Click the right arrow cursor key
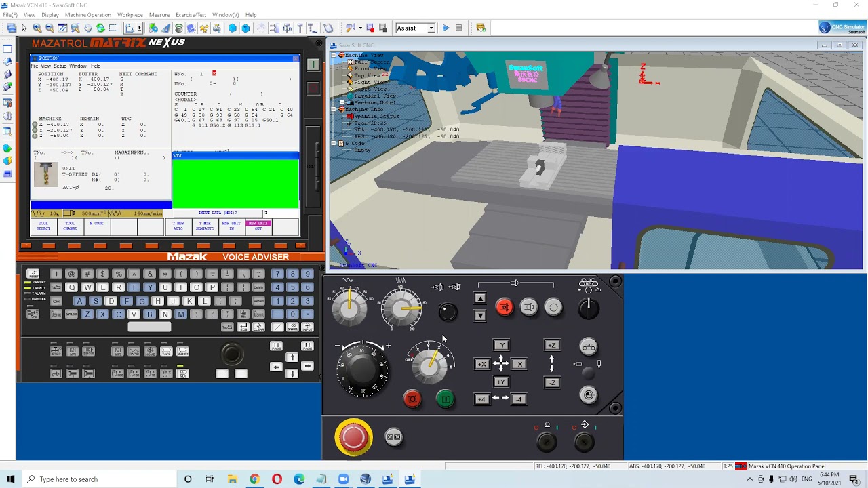Image resolution: width=868 pixels, height=488 pixels. tap(308, 366)
